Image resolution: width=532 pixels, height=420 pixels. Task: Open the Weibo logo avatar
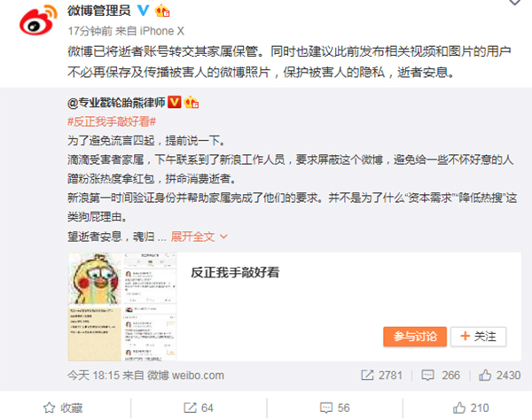pyautogui.click(x=38, y=20)
